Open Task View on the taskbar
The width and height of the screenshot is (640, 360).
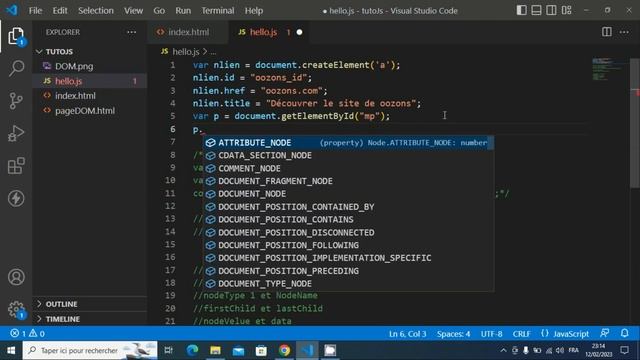[x=168, y=350]
